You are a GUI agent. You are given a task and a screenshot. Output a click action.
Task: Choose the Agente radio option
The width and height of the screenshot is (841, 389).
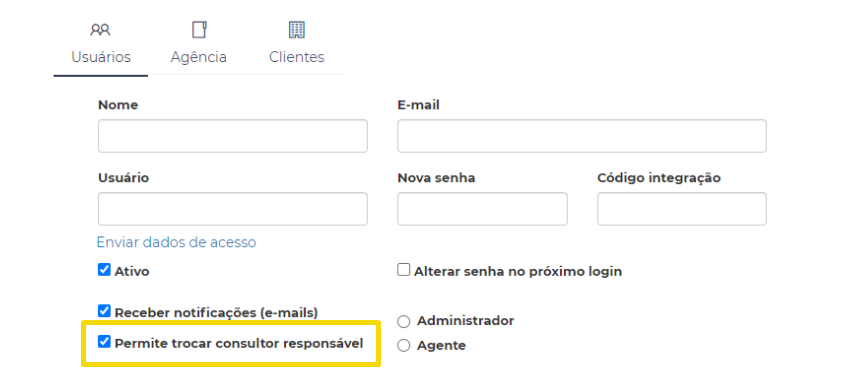[403, 346]
